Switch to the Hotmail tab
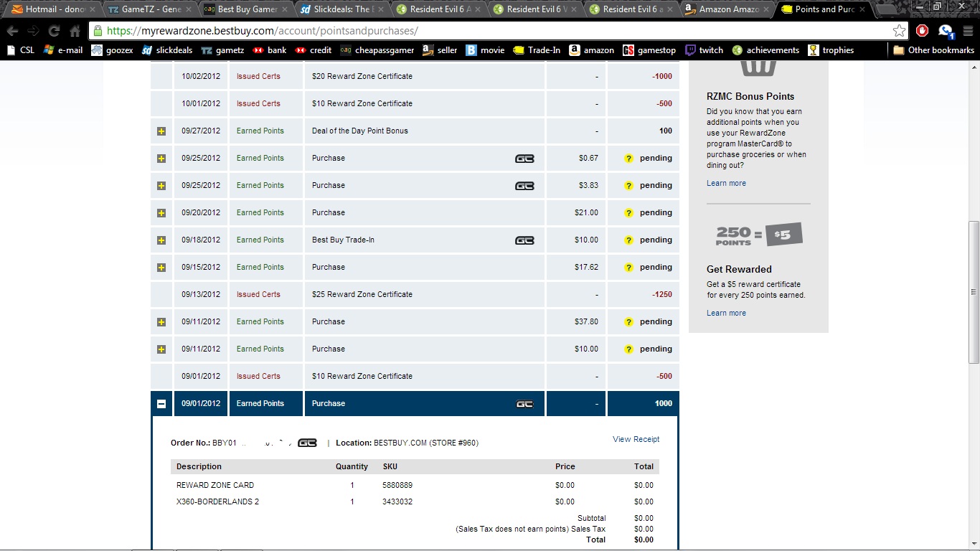 (x=52, y=9)
